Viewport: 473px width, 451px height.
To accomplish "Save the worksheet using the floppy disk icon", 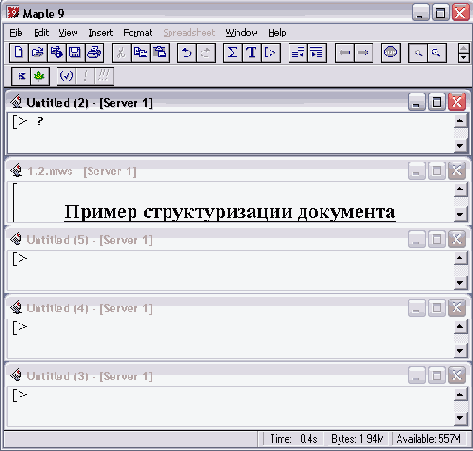I will pos(75,53).
